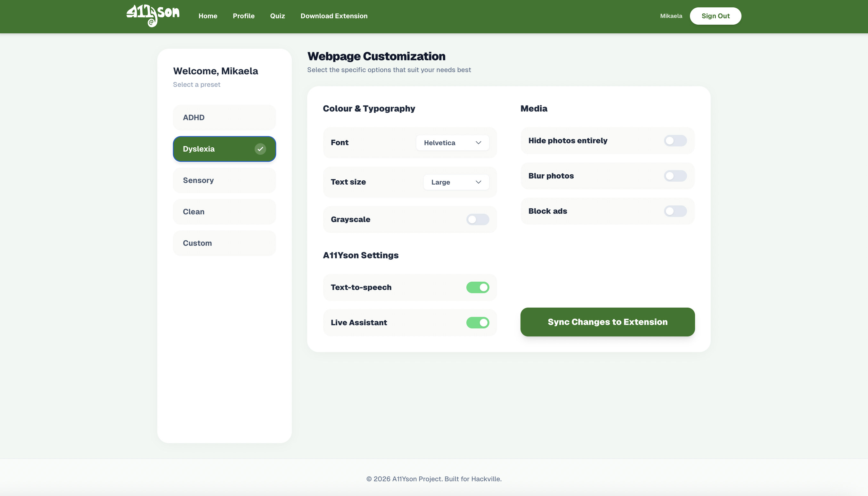868x496 pixels.
Task: Select the ADHD preset
Action: [x=224, y=118]
